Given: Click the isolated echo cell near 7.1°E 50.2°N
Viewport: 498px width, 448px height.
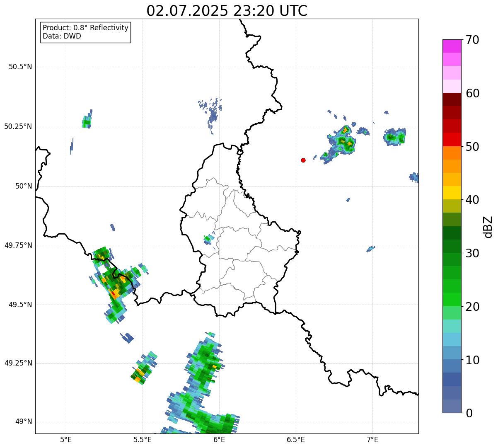Looking at the screenshot, I should (x=395, y=136).
